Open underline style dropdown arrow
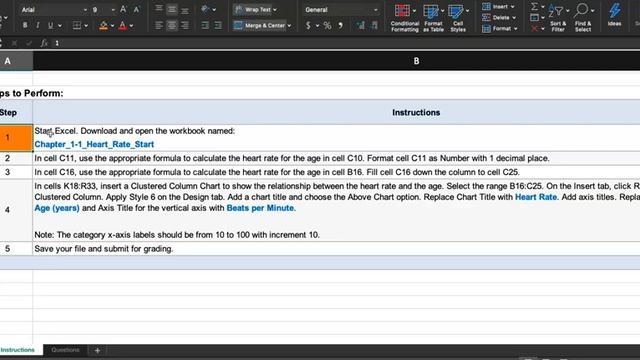 60,26
